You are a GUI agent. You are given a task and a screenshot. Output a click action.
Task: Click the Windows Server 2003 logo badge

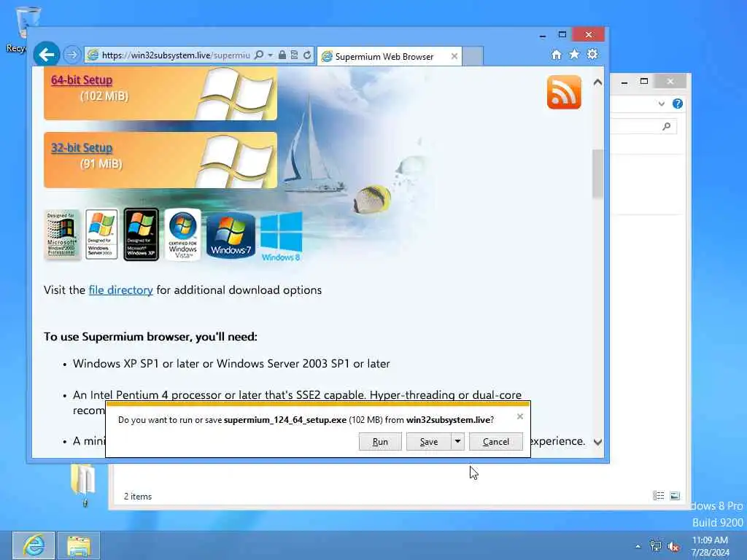coord(101,234)
